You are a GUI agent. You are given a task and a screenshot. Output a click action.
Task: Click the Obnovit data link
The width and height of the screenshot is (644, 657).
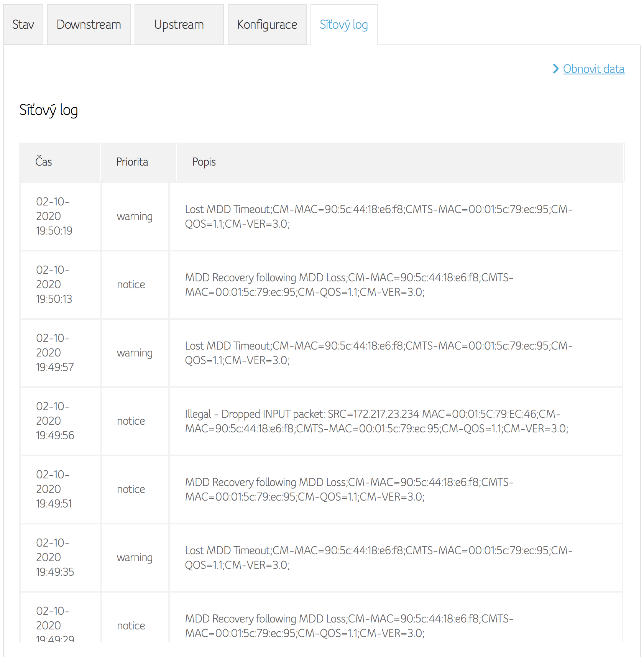click(x=594, y=69)
